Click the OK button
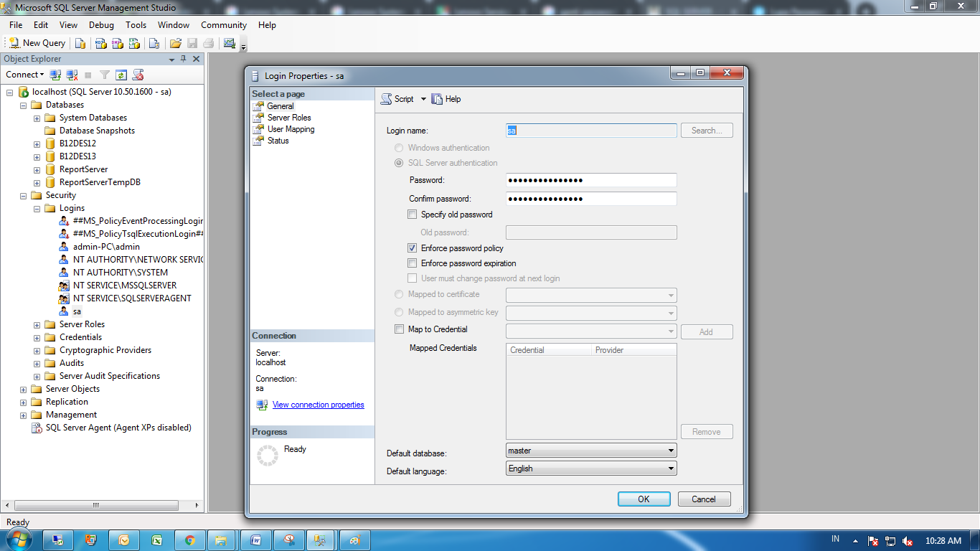The width and height of the screenshot is (980, 551). pos(644,499)
